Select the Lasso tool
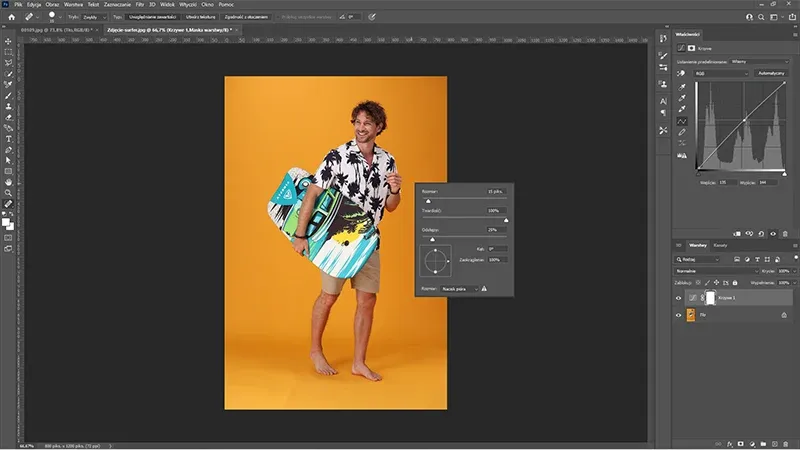The image size is (800, 450). [8, 63]
